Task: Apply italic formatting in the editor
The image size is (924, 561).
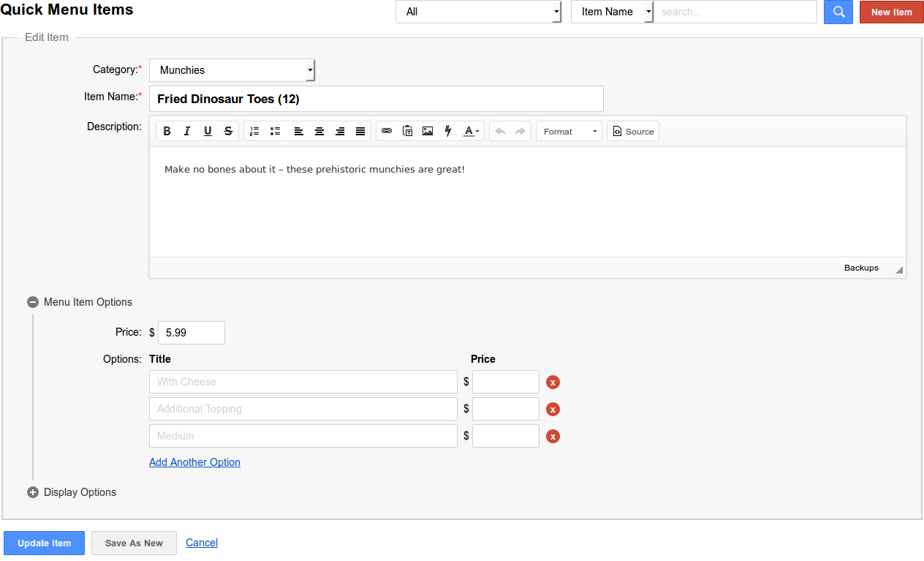Action: (x=187, y=132)
